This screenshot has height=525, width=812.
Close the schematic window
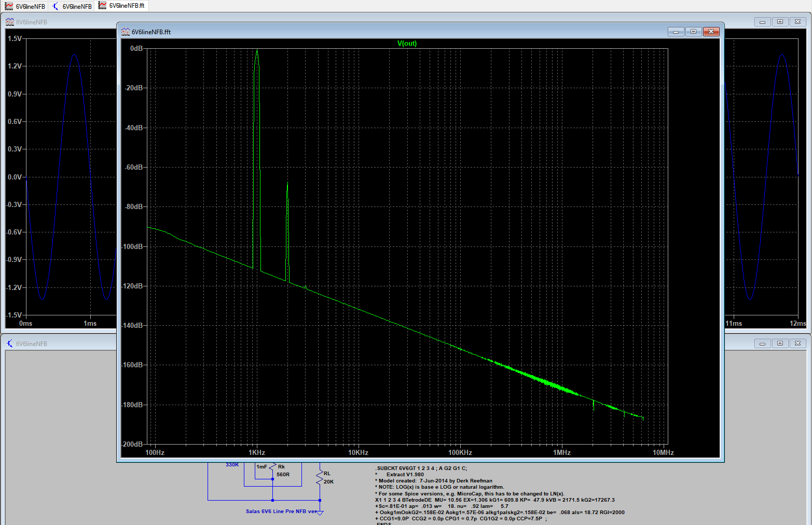(797, 343)
